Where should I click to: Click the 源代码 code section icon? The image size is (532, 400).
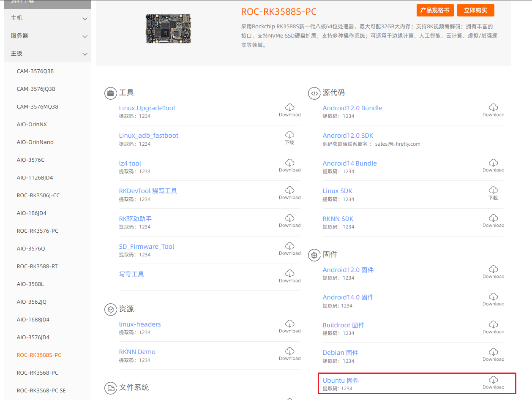(x=314, y=93)
